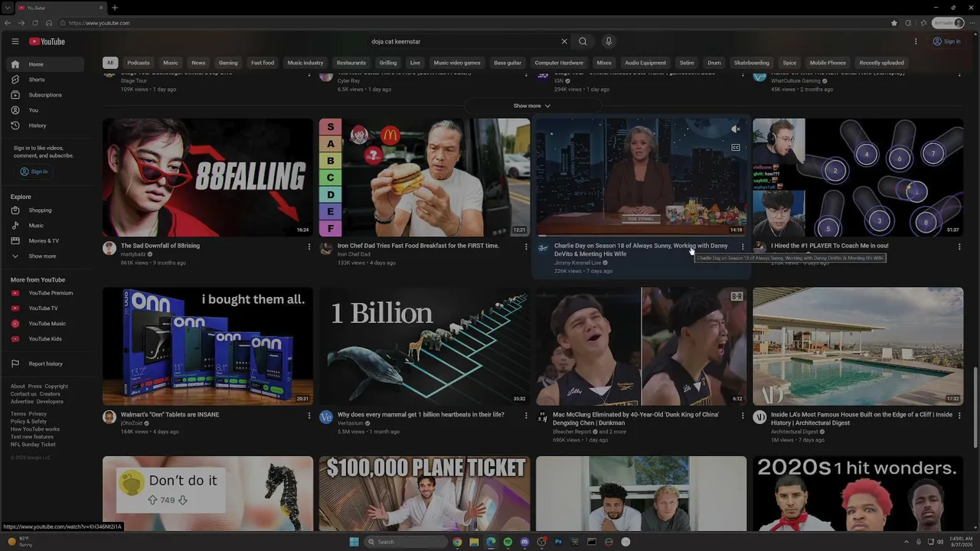Image resolution: width=980 pixels, height=551 pixels.
Task: Select the Podcasts filter chip
Action: (139, 63)
